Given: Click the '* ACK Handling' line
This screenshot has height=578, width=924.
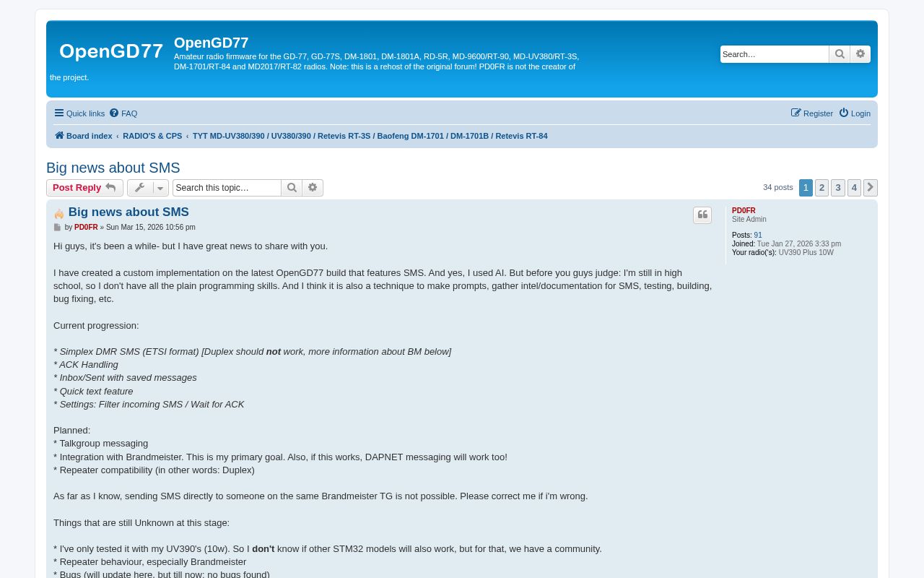Looking at the screenshot, I should (x=86, y=365).
